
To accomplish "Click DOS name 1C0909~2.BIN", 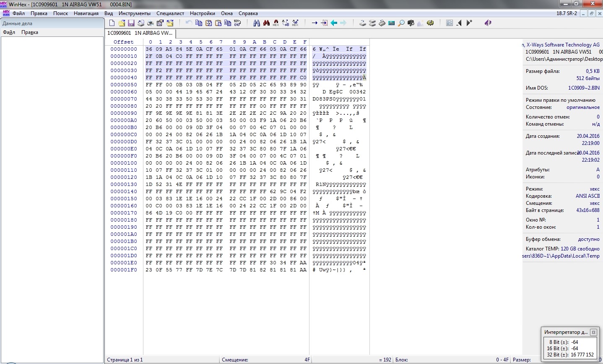I will (x=584, y=88).
